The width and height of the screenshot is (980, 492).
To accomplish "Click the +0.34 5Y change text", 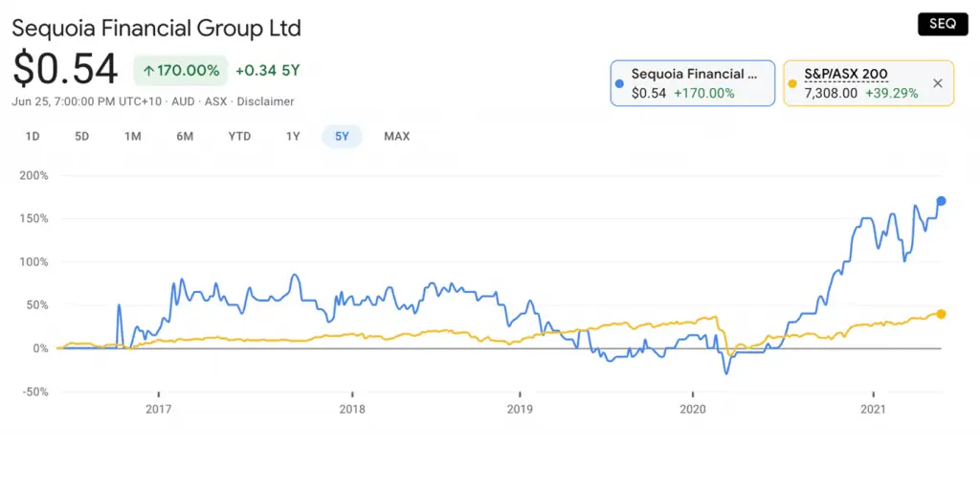I will coord(268,71).
